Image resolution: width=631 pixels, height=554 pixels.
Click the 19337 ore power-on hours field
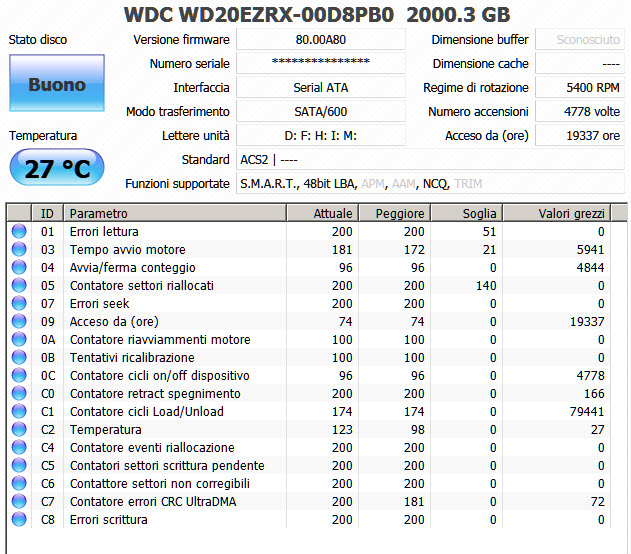pyautogui.click(x=580, y=136)
